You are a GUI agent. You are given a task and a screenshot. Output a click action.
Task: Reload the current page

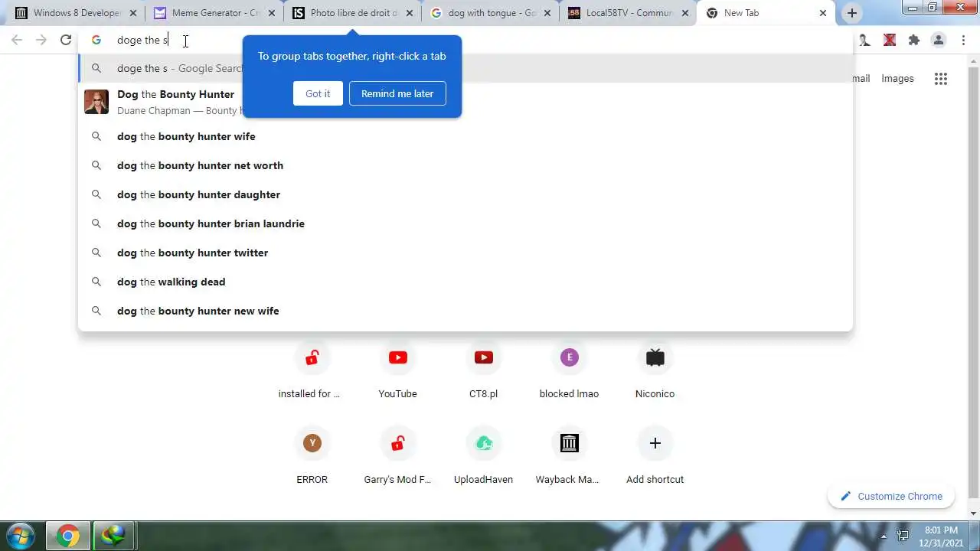(x=66, y=41)
